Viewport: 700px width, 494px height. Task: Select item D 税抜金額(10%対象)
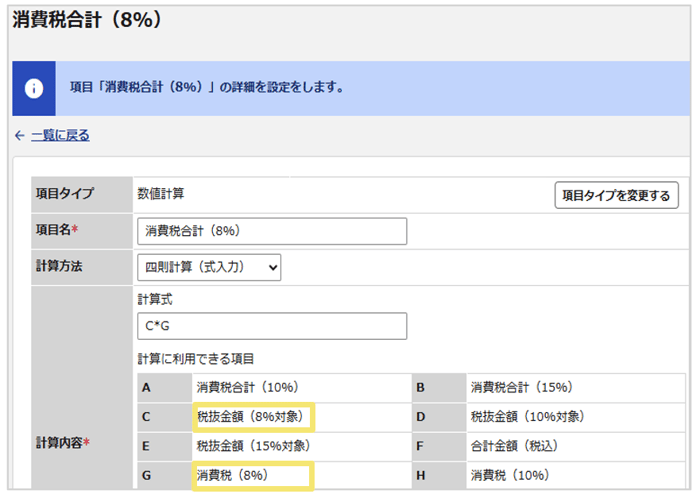[x=527, y=417]
